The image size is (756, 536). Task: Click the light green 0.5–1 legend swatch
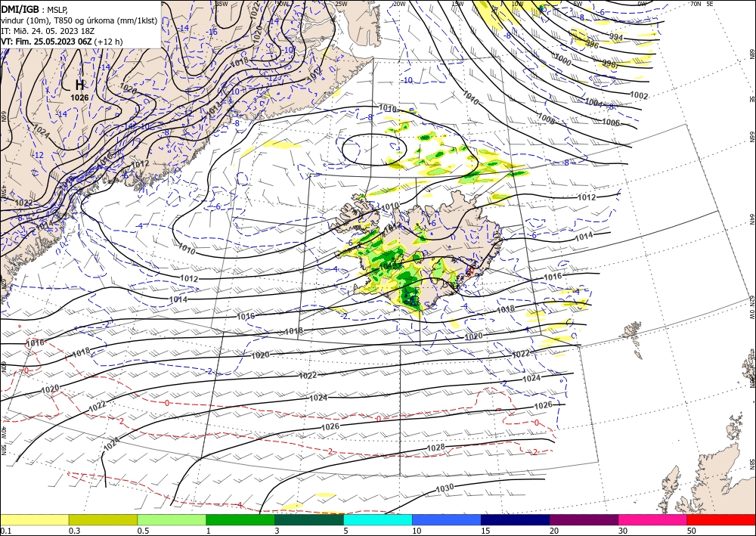(172, 519)
